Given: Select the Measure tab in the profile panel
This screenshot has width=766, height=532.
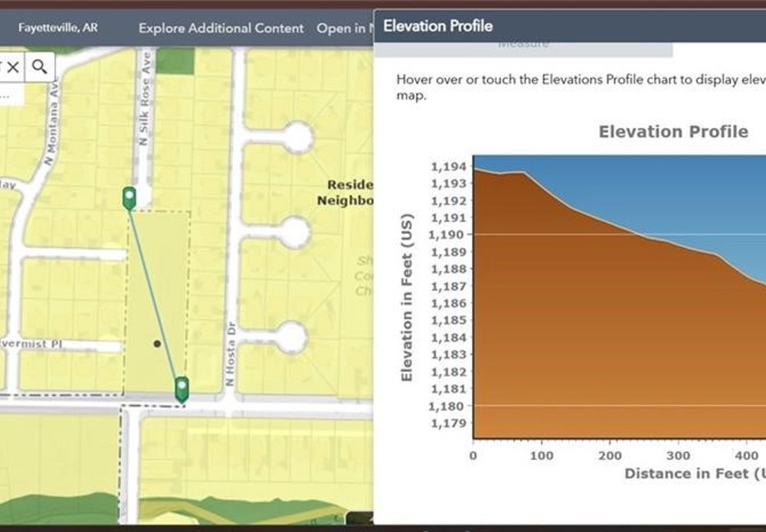Looking at the screenshot, I should coord(523,46).
